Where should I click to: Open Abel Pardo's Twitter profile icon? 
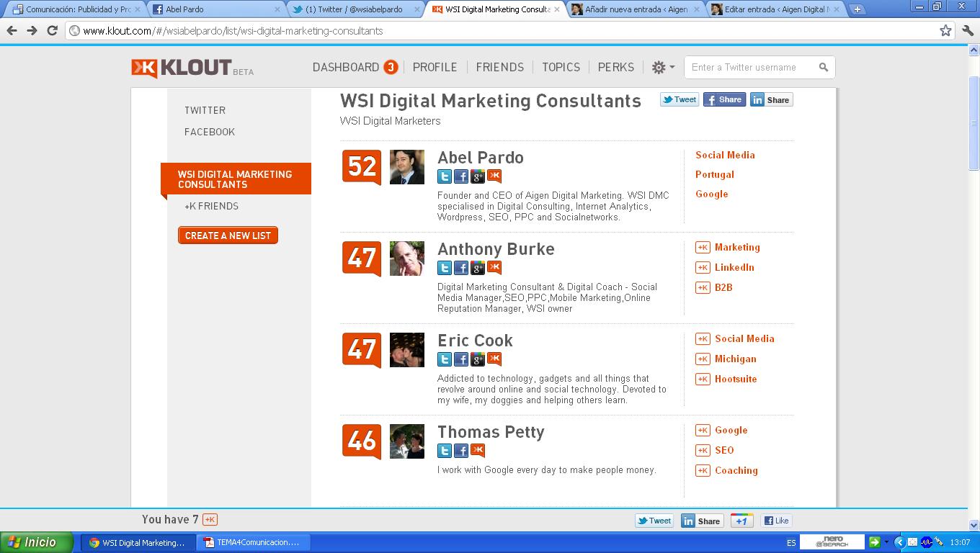click(445, 176)
